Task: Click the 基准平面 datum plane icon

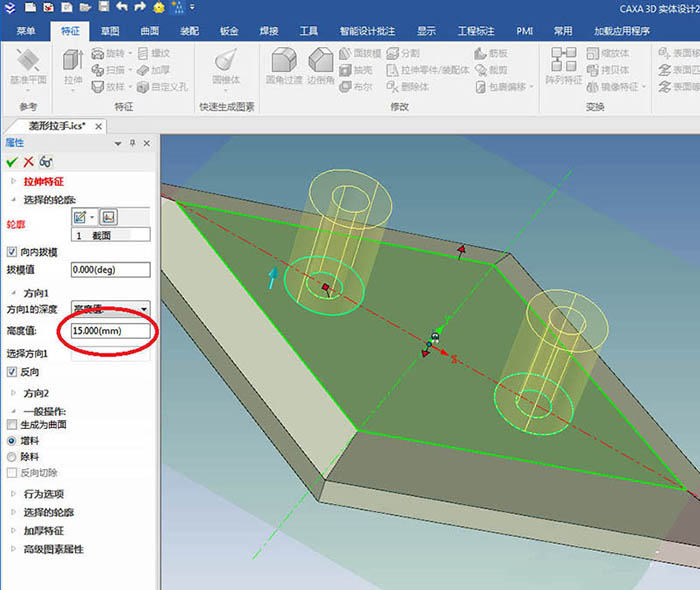Action: click(x=28, y=61)
